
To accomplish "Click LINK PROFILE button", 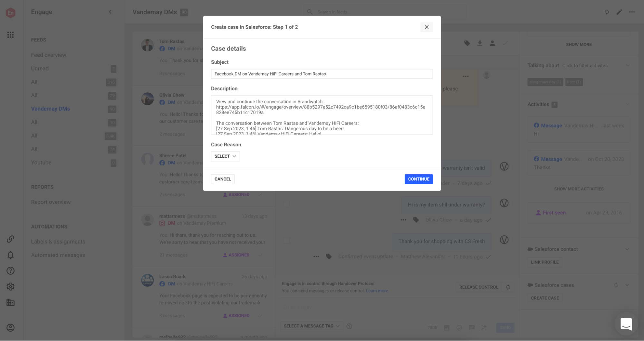I will [x=545, y=262].
